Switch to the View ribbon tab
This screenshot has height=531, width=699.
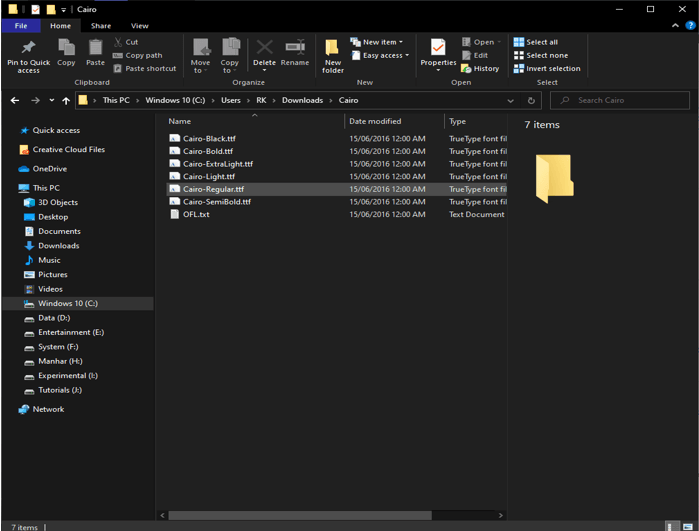tap(140, 26)
